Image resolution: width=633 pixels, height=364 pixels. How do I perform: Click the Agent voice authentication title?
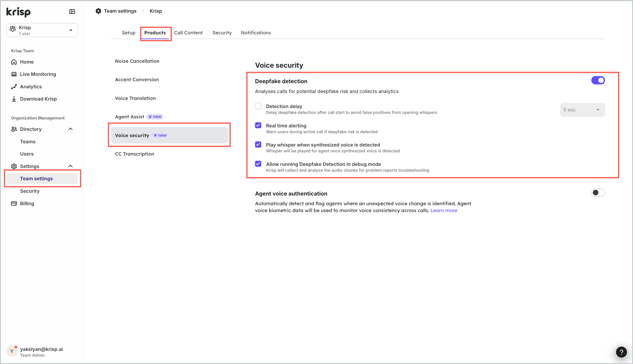pyautogui.click(x=291, y=194)
